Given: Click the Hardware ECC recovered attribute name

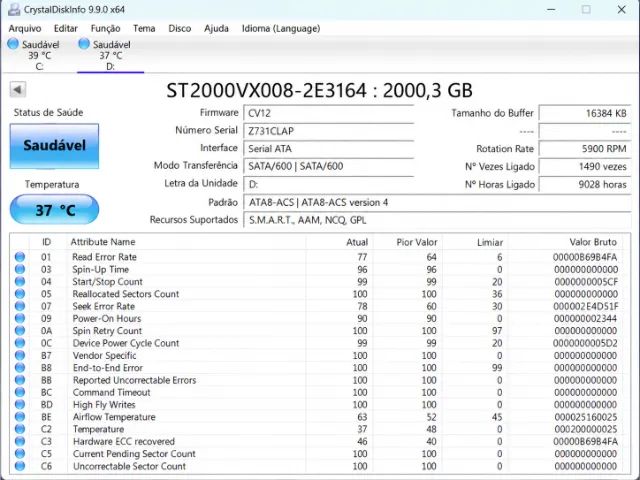Looking at the screenshot, I should [x=124, y=441].
